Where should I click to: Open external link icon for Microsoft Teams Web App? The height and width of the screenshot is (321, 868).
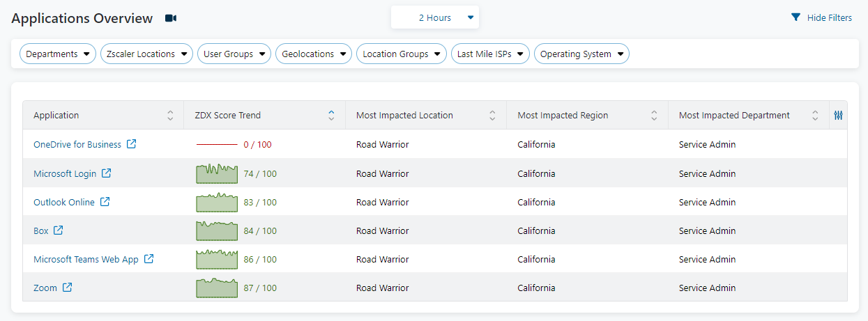[x=149, y=259]
